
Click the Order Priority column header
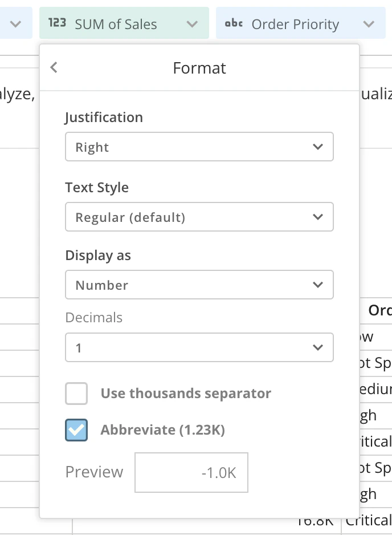click(x=301, y=23)
